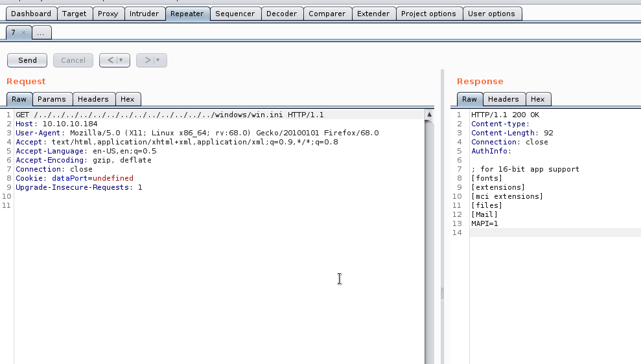Open a new Repeater tab via ellipsis

[41, 32]
